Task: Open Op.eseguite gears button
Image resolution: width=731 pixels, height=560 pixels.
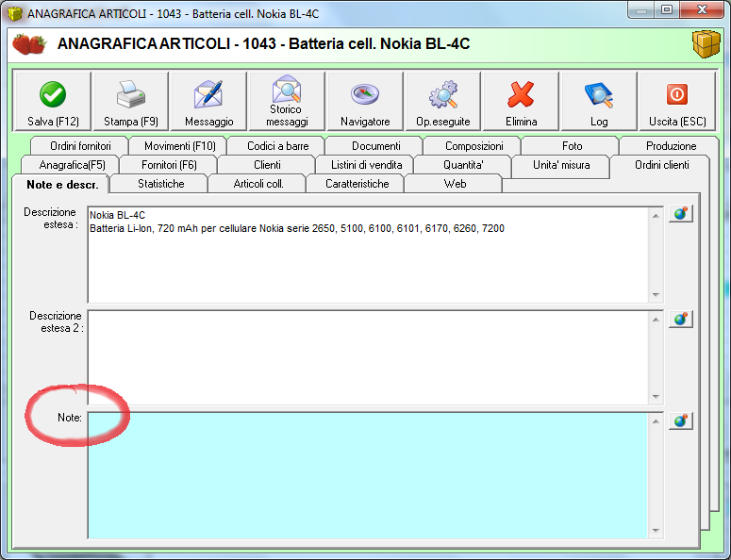Action: tap(443, 102)
